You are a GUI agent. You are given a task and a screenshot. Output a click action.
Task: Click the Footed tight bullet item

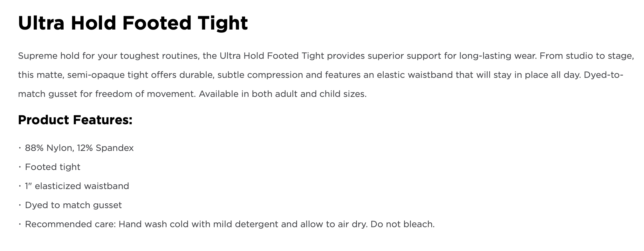pos(52,167)
